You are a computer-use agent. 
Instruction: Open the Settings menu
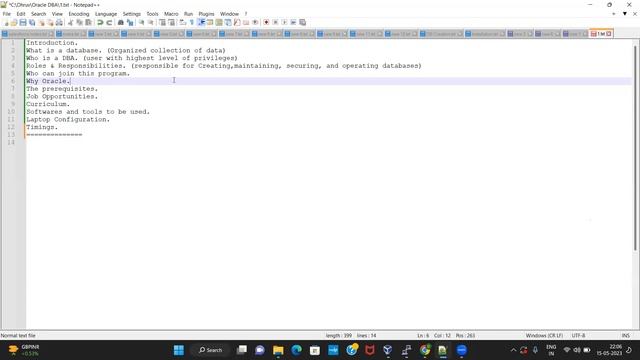pos(131,14)
